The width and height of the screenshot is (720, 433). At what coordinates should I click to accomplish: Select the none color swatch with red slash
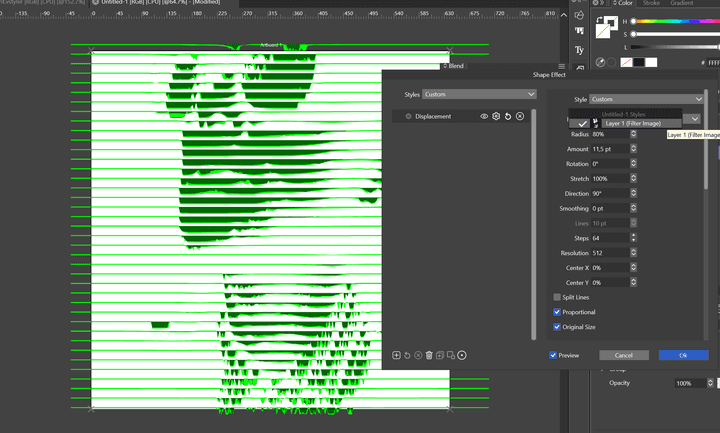pos(626,62)
